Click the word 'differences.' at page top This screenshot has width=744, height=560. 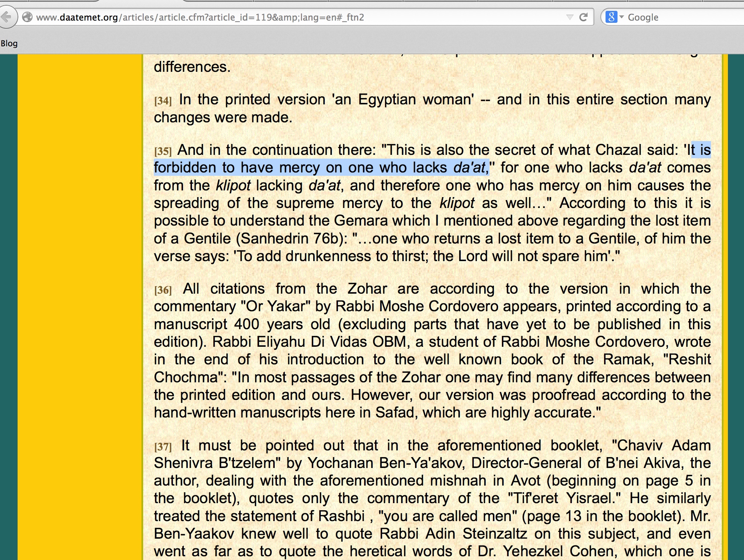pyautogui.click(x=192, y=67)
